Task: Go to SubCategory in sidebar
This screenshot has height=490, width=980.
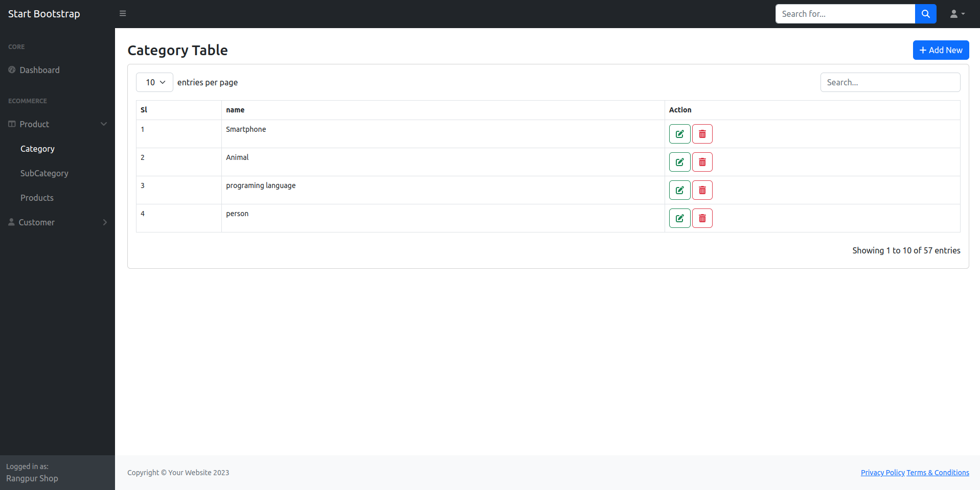Action: [44, 173]
